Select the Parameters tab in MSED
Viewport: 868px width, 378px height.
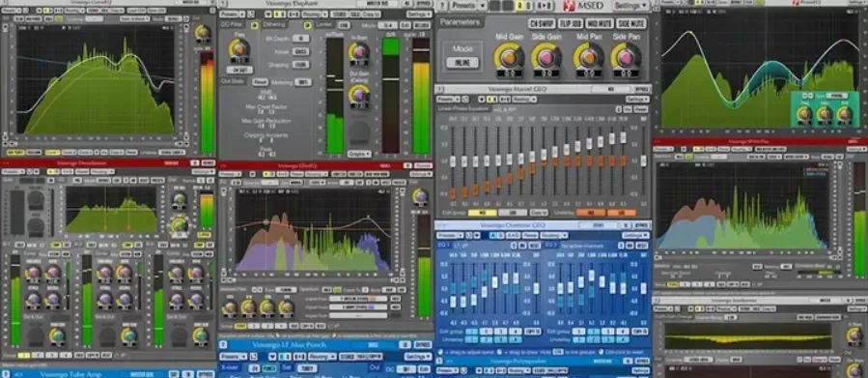point(461,22)
